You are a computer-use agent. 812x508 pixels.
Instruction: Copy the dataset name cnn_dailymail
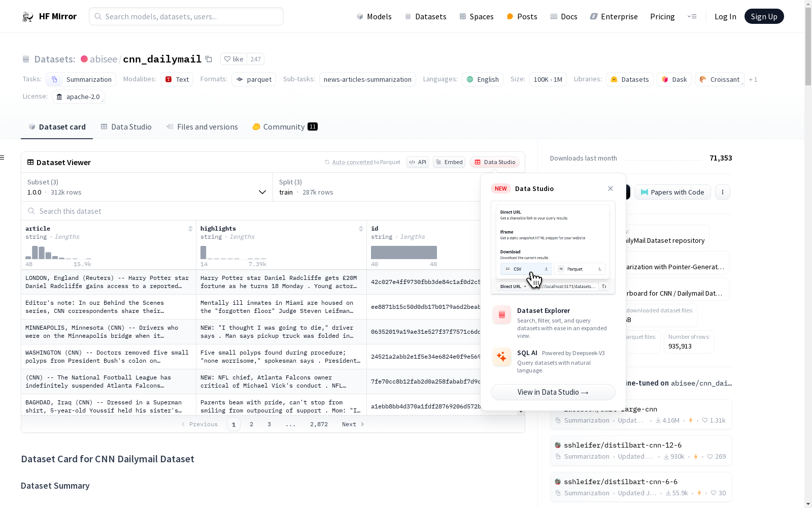(209, 59)
